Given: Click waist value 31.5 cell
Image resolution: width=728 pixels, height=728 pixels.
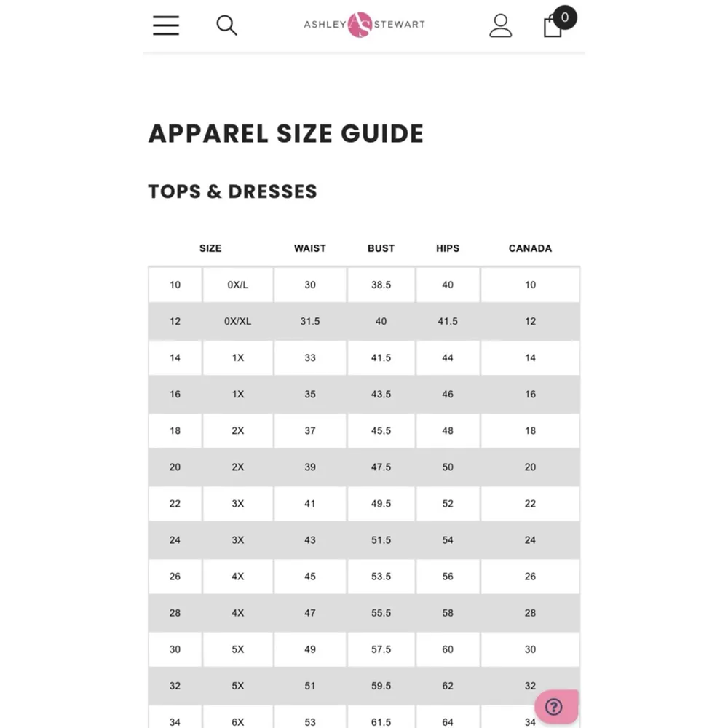Looking at the screenshot, I should [x=310, y=321].
